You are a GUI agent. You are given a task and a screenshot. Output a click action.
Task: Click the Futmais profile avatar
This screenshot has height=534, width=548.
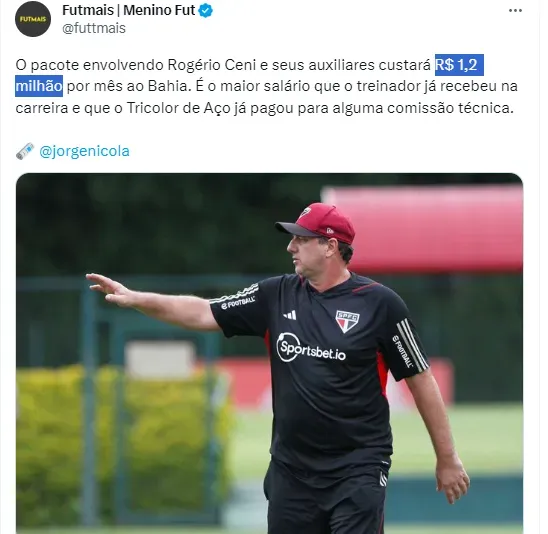coord(33,19)
